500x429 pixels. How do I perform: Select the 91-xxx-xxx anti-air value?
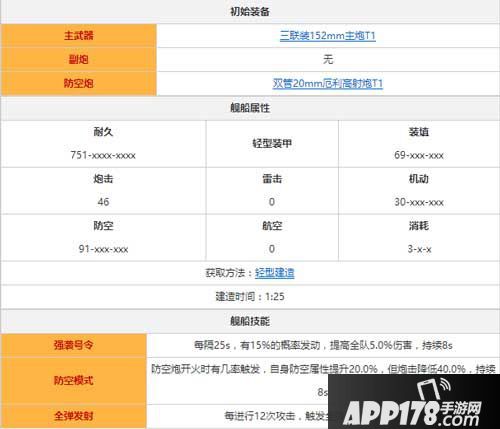coord(103,249)
